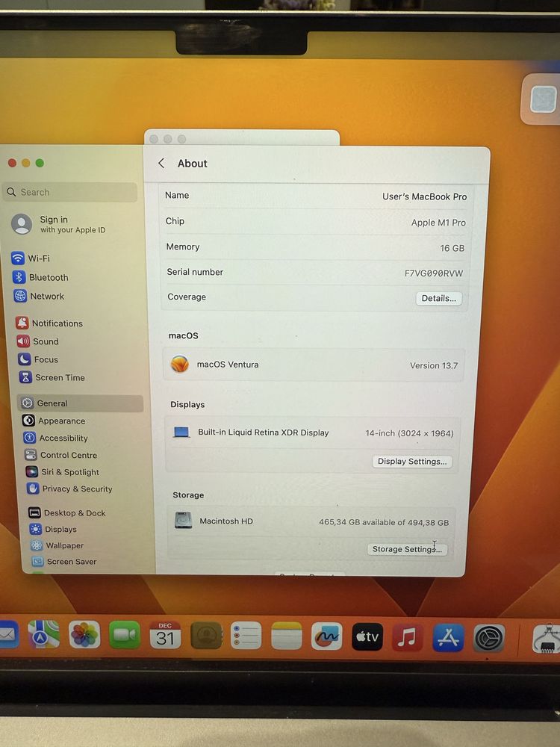Open Displays settings in sidebar
560x747 pixels.
53,530
